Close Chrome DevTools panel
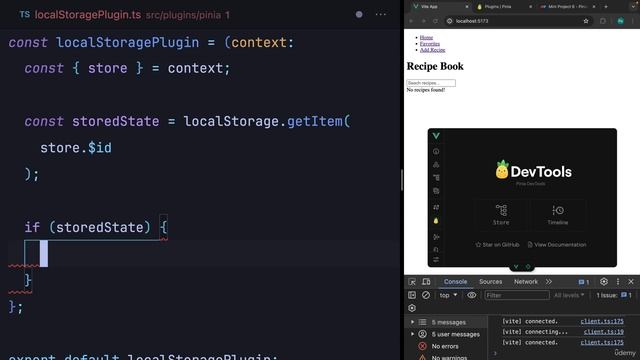 coord(631,282)
